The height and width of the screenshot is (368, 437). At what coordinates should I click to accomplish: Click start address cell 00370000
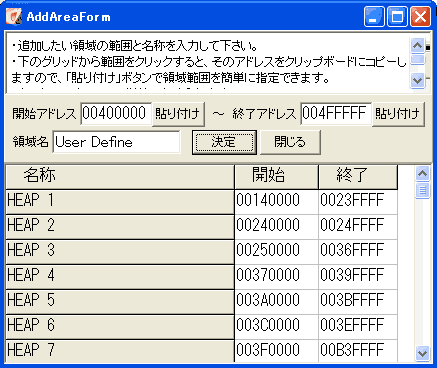click(276, 277)
